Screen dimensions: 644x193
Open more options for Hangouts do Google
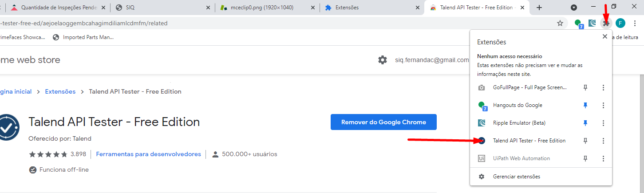tap(603, 105)
